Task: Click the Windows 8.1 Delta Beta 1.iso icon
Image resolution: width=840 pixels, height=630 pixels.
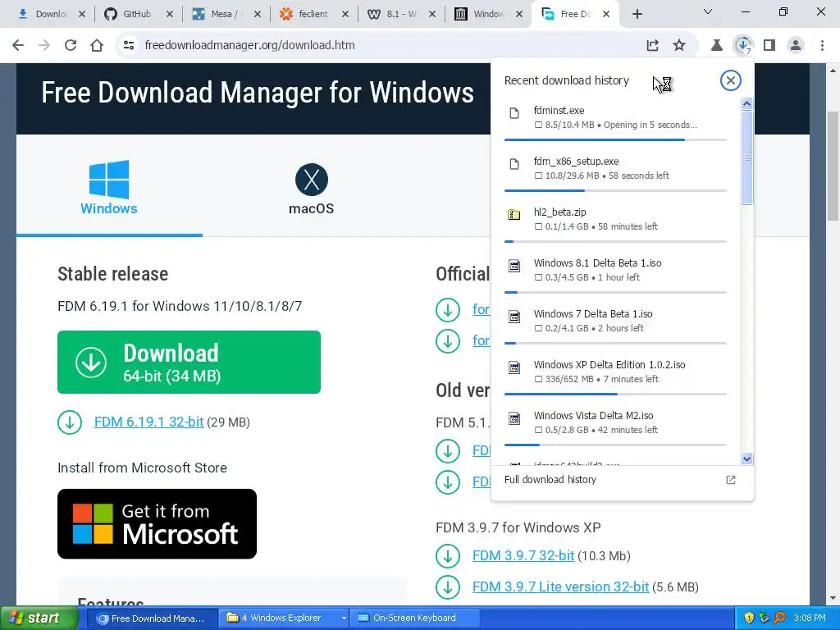Action: [x=514, y=266]
